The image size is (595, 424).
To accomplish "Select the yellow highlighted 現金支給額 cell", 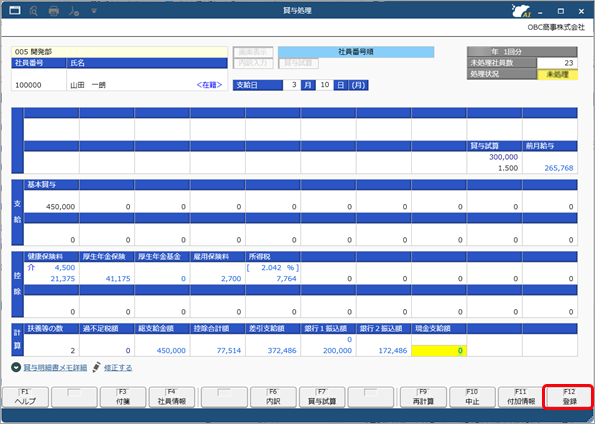I will (439, 350).
